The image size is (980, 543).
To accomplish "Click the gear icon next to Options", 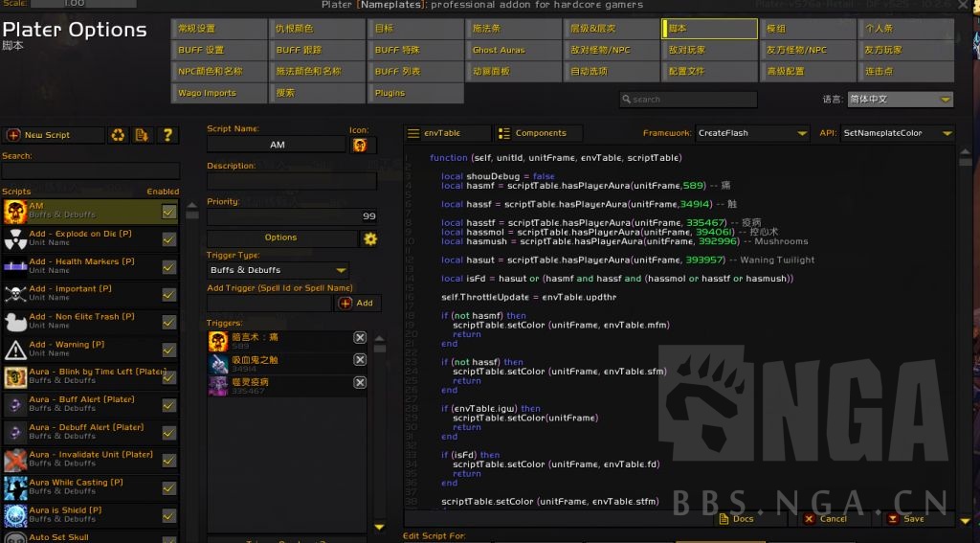I will (369, 238).
